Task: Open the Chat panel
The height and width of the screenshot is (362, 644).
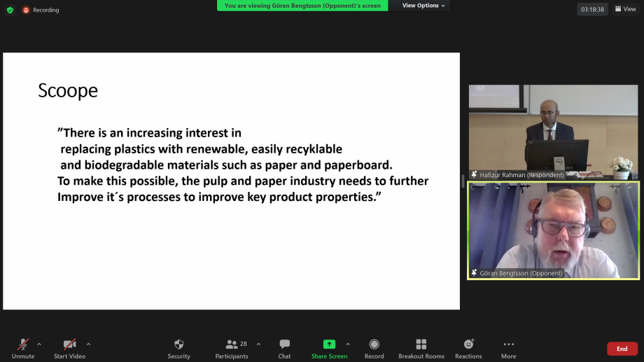Action: 284,344
